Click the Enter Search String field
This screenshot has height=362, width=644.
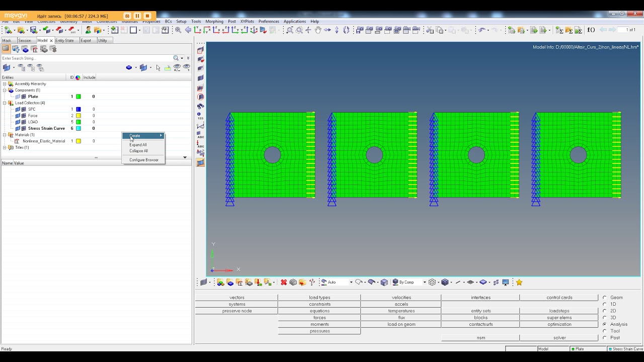(x=87, y=58)
